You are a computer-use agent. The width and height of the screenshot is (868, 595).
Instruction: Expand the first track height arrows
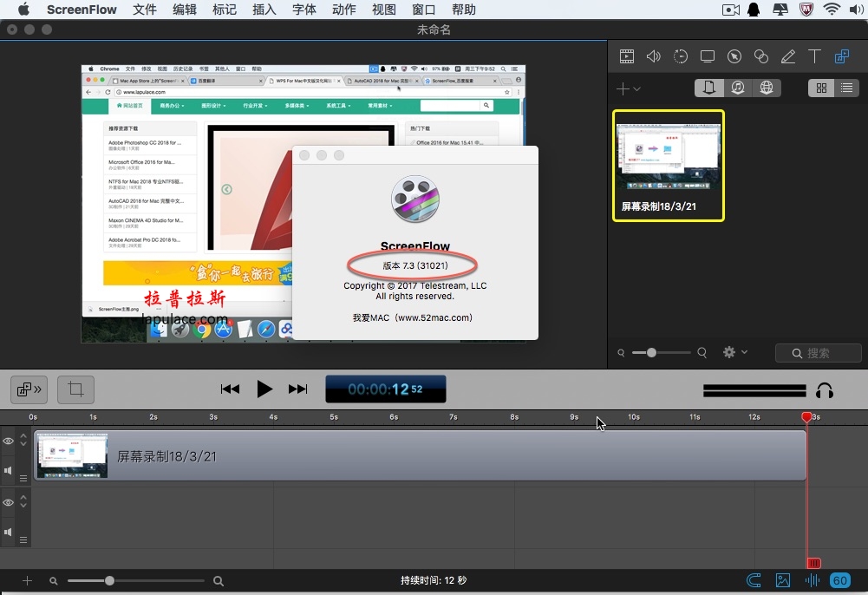(23, 440)
